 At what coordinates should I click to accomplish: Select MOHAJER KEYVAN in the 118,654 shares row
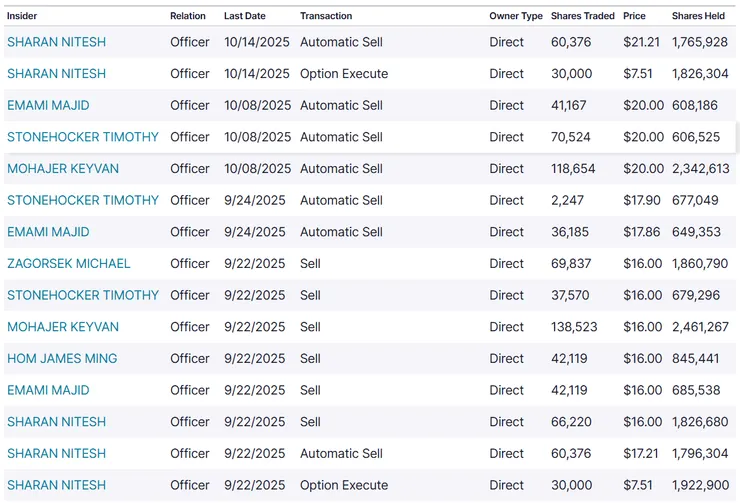point(63,169)
